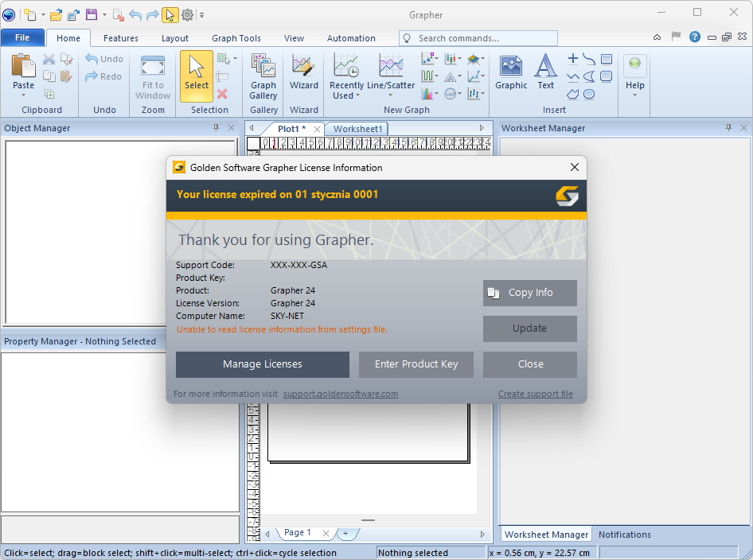Pin the Object Manager panel
753x560 pixels.
pyautogui.click(x=216, y=127)
